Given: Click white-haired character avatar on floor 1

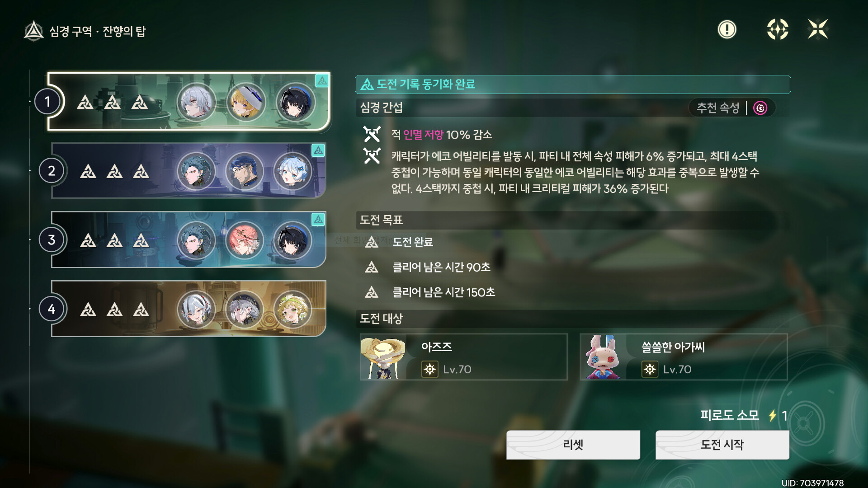Looking at the screenshot, I should click(x=196, y=102).
